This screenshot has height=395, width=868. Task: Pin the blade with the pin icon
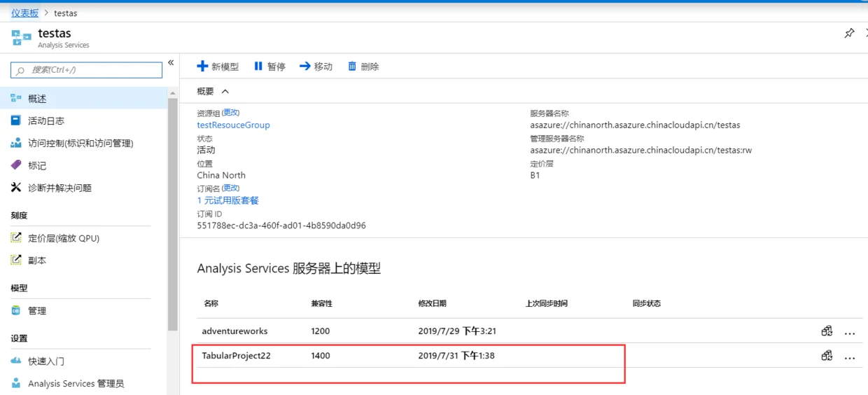[849, 33]
